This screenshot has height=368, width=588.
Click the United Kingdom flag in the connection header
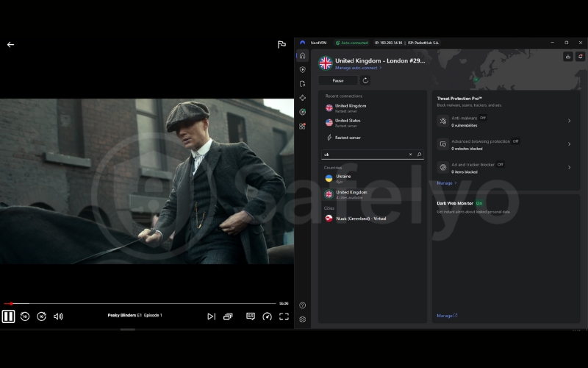(326, 63)
